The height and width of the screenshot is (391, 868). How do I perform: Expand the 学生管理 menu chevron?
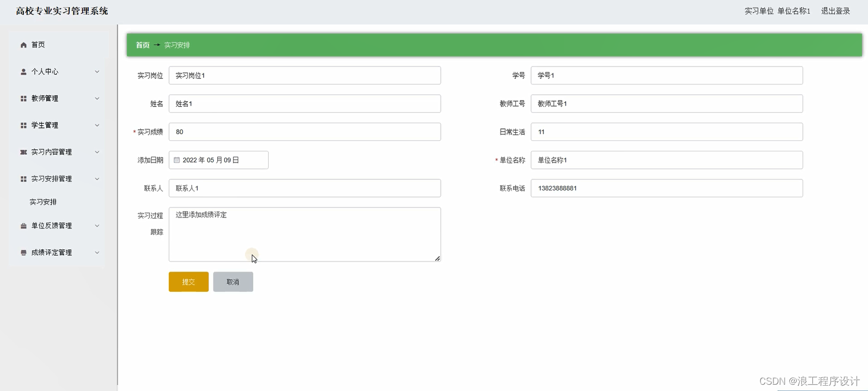pos(97,125)
